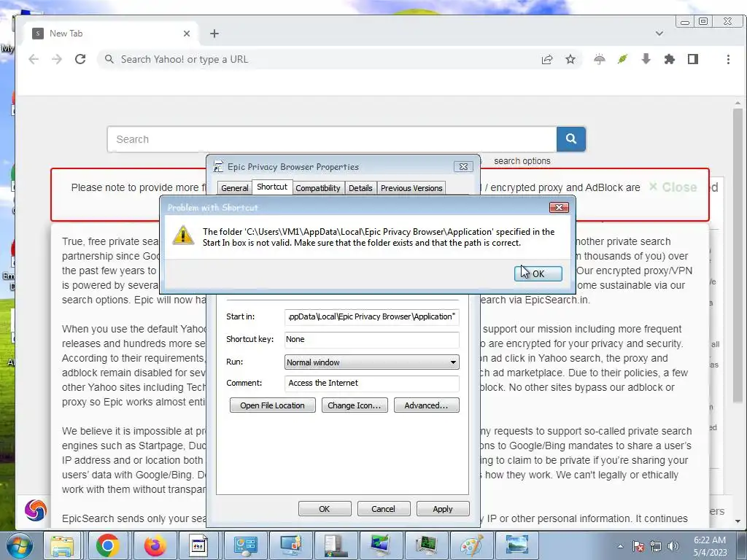Click Open File Location button

(x=273, y=405)
